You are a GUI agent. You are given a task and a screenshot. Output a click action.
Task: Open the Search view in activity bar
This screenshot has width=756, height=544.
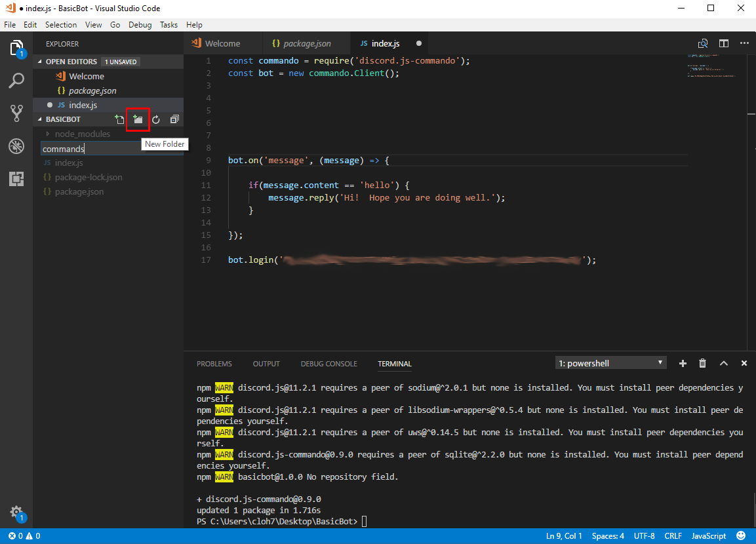tap(16, 81)
